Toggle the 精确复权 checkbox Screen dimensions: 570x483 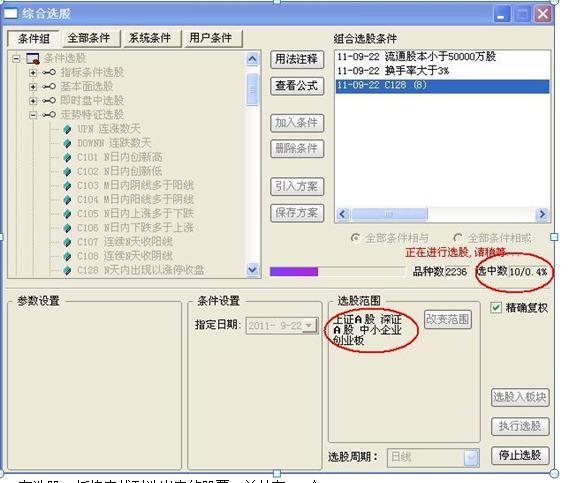pos(495,308)
